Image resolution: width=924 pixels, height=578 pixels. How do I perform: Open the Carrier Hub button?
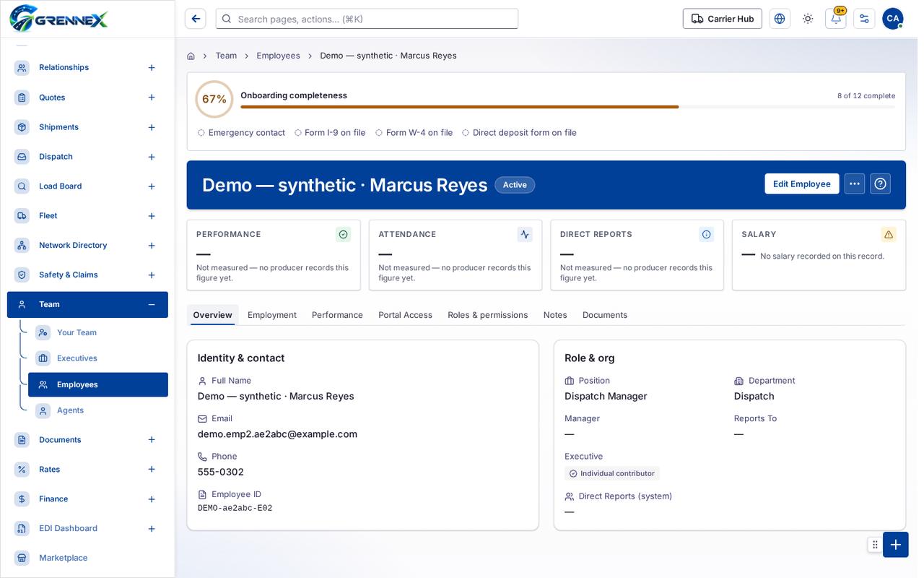723,19
